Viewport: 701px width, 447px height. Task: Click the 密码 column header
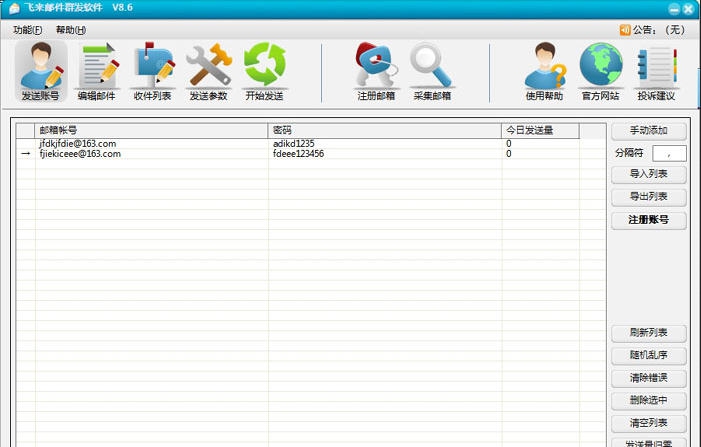pyautogui.click(x=384, y=131)
